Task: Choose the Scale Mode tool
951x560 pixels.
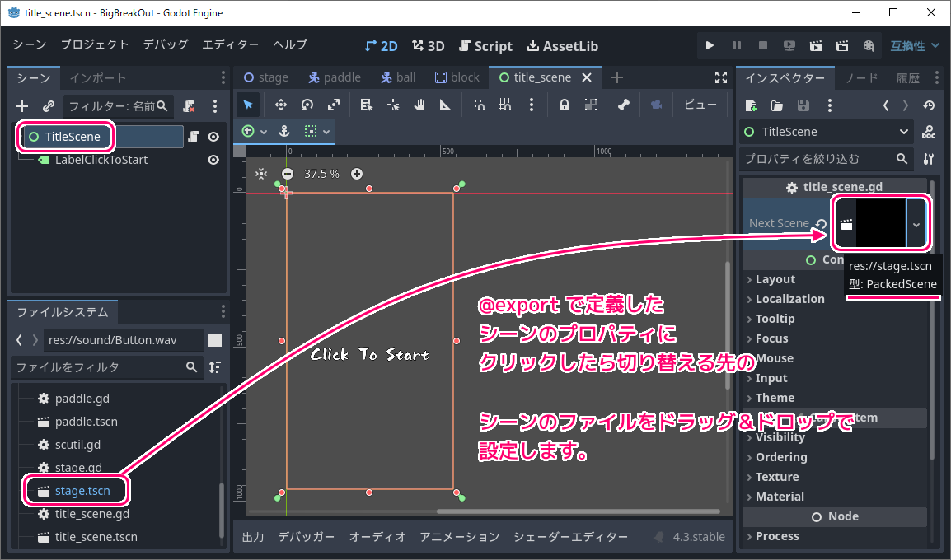Action: (334, 105)
